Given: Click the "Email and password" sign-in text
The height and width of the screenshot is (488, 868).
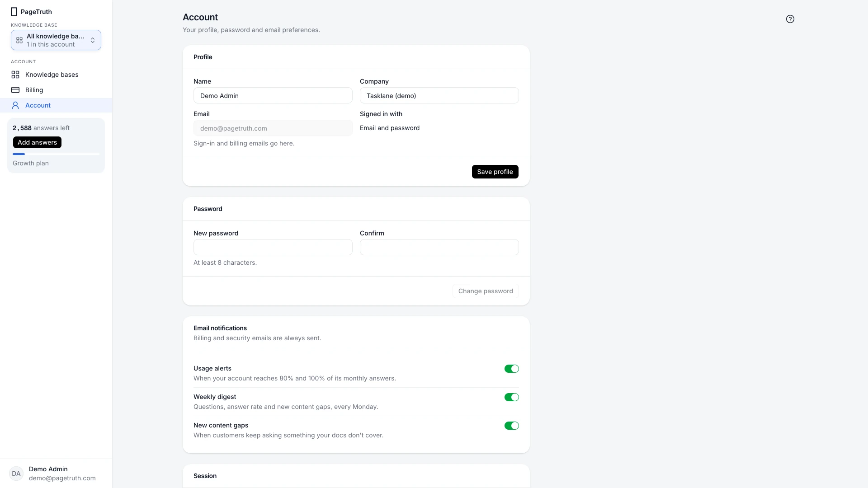Looking at the screenshot, I should [x=390, y=128].
